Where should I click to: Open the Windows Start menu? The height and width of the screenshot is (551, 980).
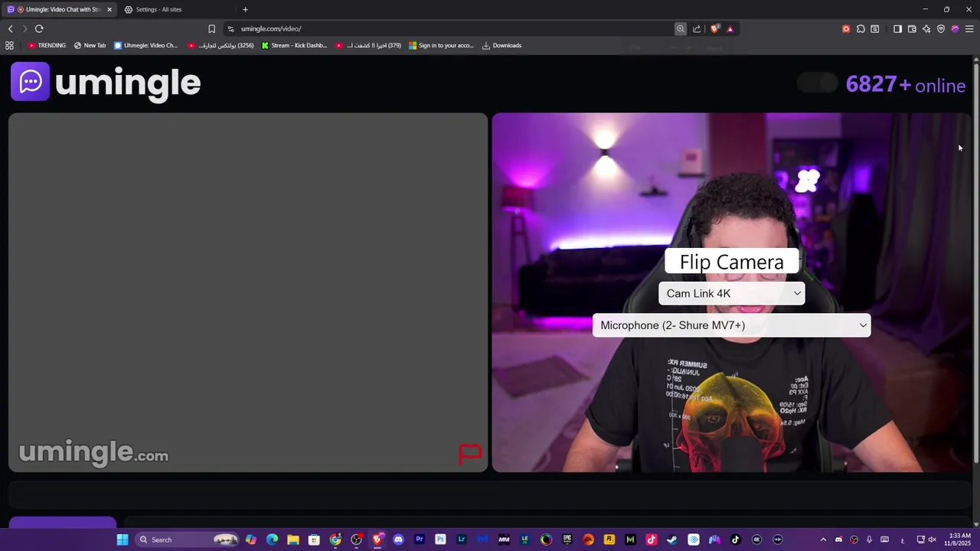click(x=122, y=540)
